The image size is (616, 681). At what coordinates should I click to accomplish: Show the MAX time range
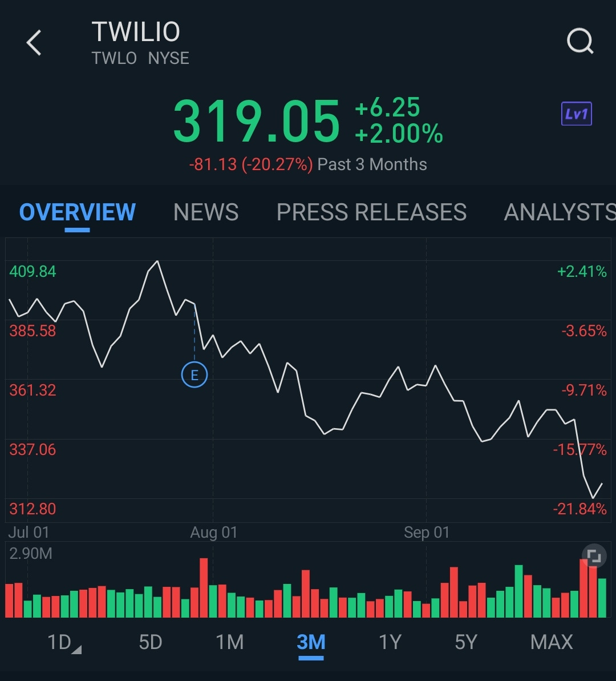tap(552, 642)
